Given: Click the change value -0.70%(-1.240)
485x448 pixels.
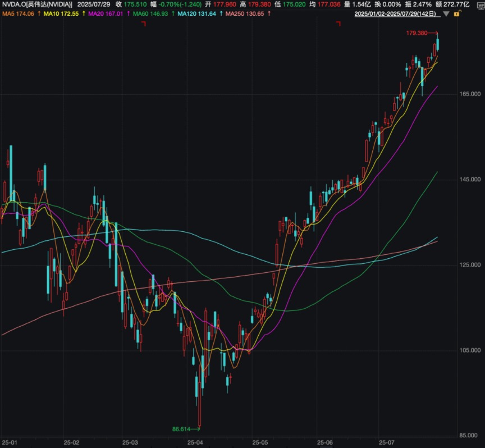Looking at the screenshot, I should (x=176, y=4).
